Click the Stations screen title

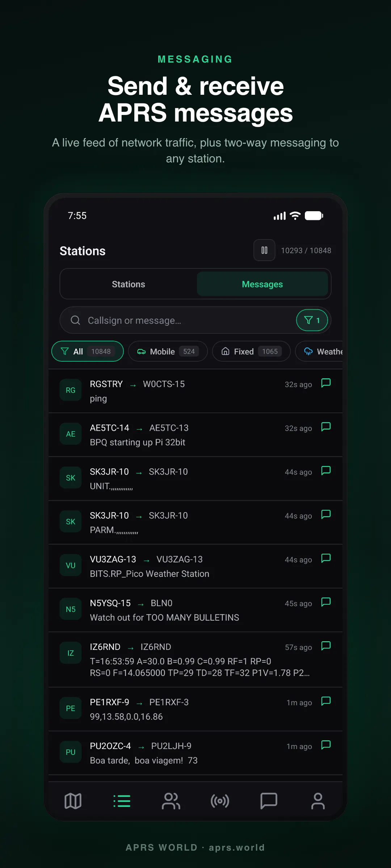coord(83,251)
